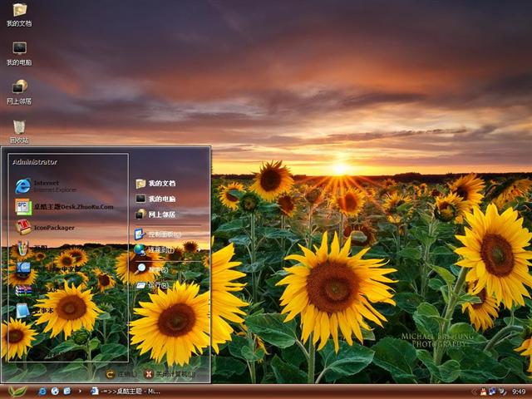The width and height of the screenshot is (532, 399).
Task: Open the 中文版 program in Start menu
Action: point(47,269)
